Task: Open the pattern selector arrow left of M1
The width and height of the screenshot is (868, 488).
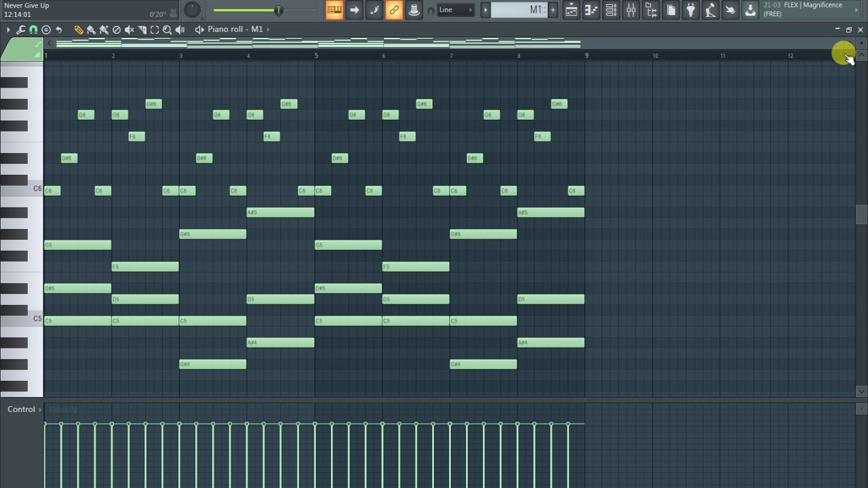Action: coord(486,9)
